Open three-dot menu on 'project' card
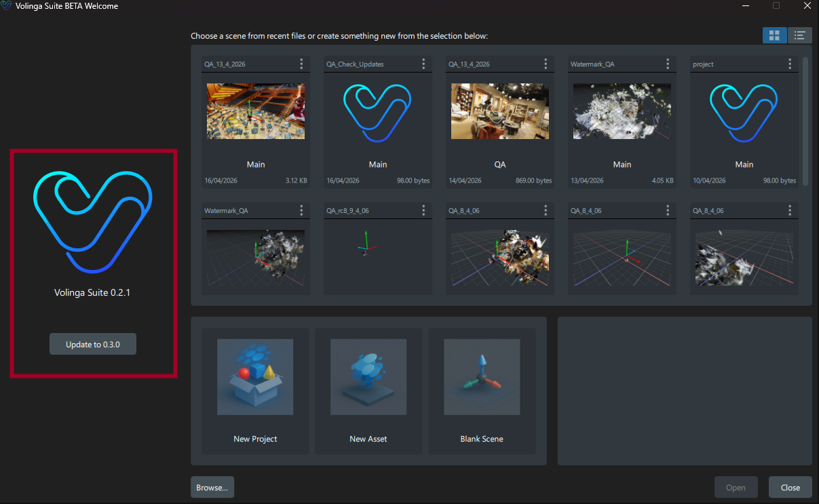 coord(791,64)
